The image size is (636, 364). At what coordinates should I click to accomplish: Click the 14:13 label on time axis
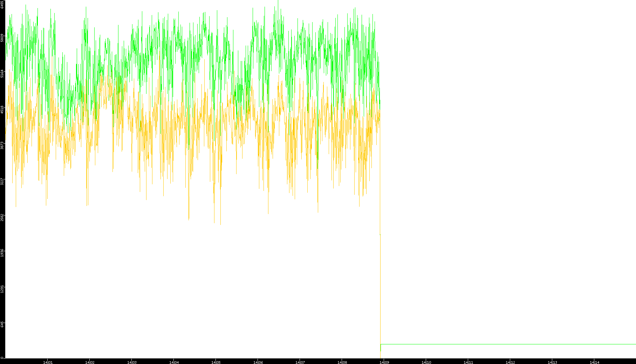[x=552, y=362]
